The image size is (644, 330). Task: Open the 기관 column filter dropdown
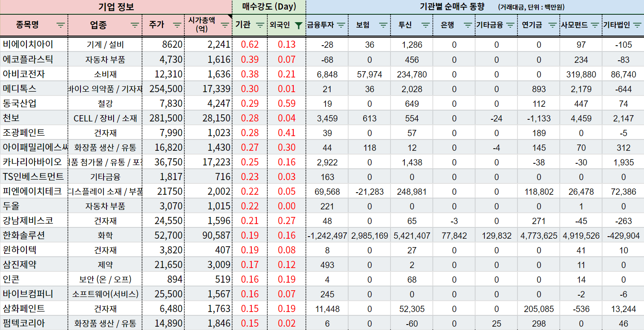coord(260,25)
